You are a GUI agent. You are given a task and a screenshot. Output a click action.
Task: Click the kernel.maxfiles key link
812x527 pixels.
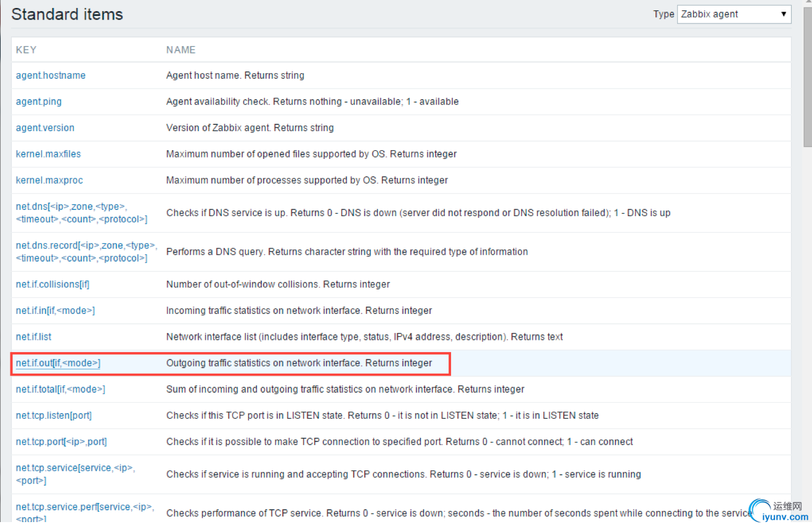pos(48,154)
